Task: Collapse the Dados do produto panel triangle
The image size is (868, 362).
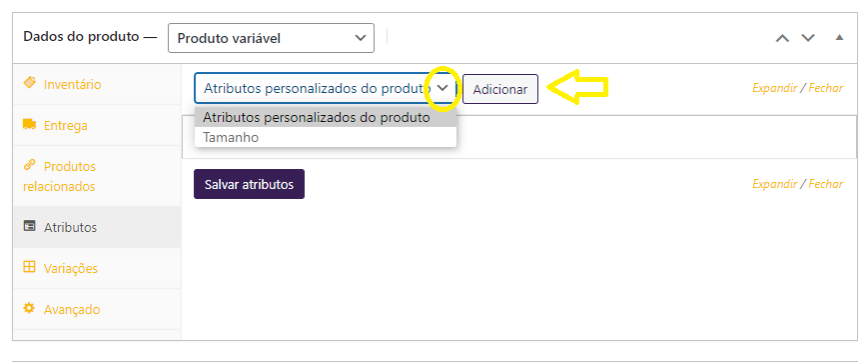Action: 839,38
